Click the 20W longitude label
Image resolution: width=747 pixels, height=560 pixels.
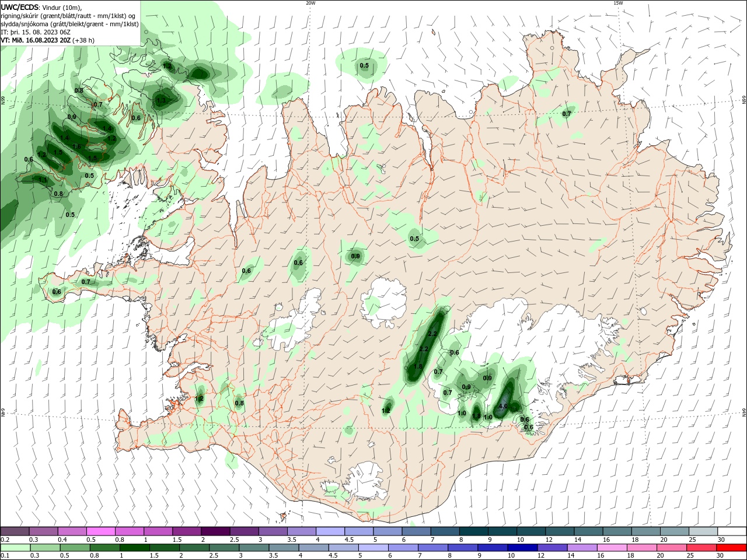(x=310, y=3)
